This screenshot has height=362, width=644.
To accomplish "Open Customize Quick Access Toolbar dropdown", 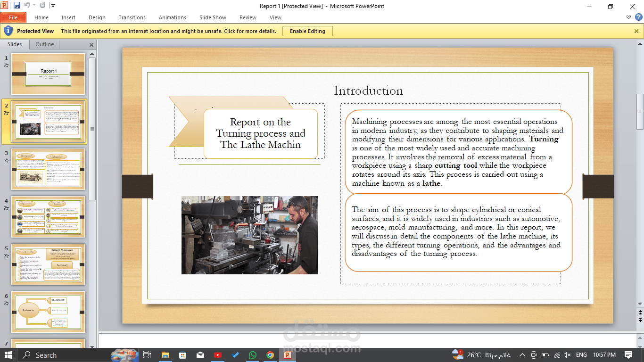I will pyautogui.click(x=53, y=6).
